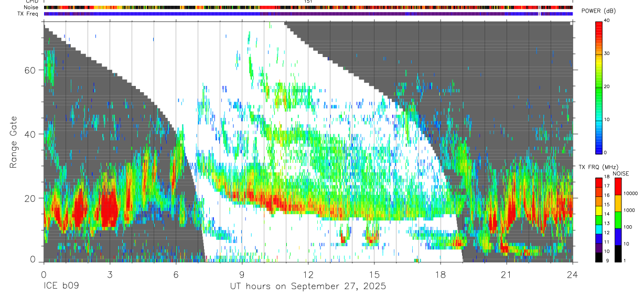Click the '10000' label on noise legend
The image size is (644, 297).
coord(631,193)
